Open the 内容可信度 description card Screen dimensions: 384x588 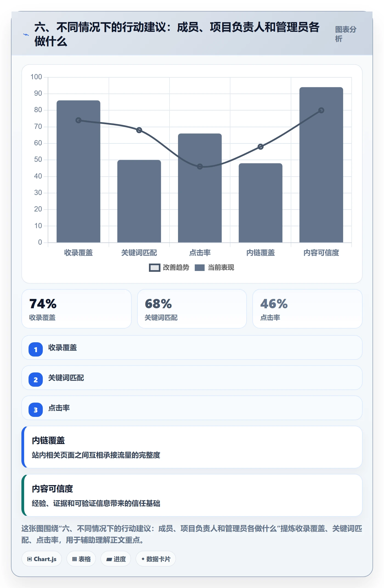(192, 495)
